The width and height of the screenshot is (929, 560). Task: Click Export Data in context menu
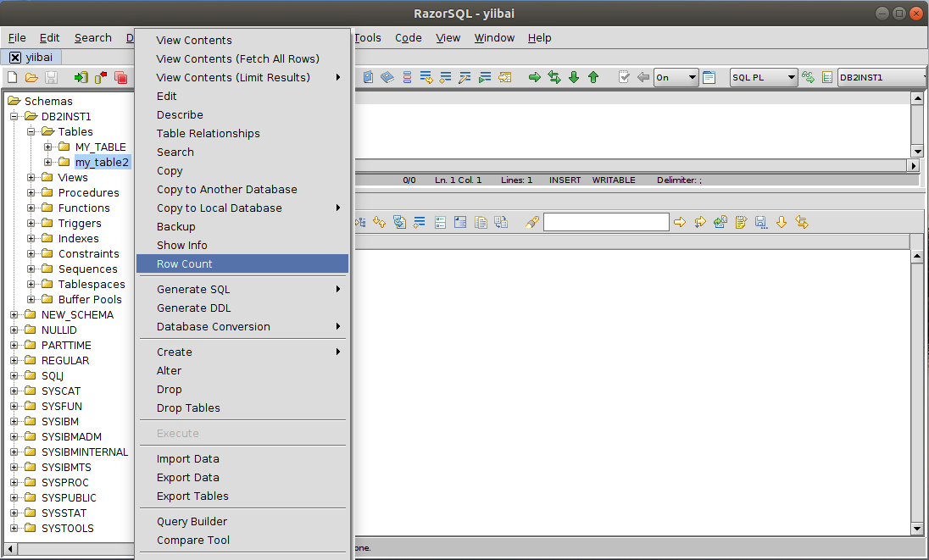[x=187, y=477]
